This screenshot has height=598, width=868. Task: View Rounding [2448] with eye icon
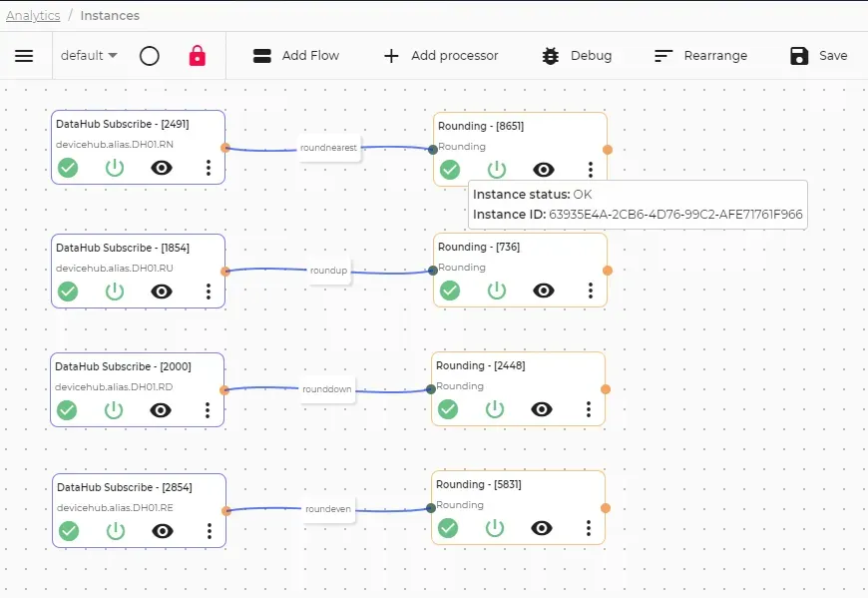coord(542,409)
